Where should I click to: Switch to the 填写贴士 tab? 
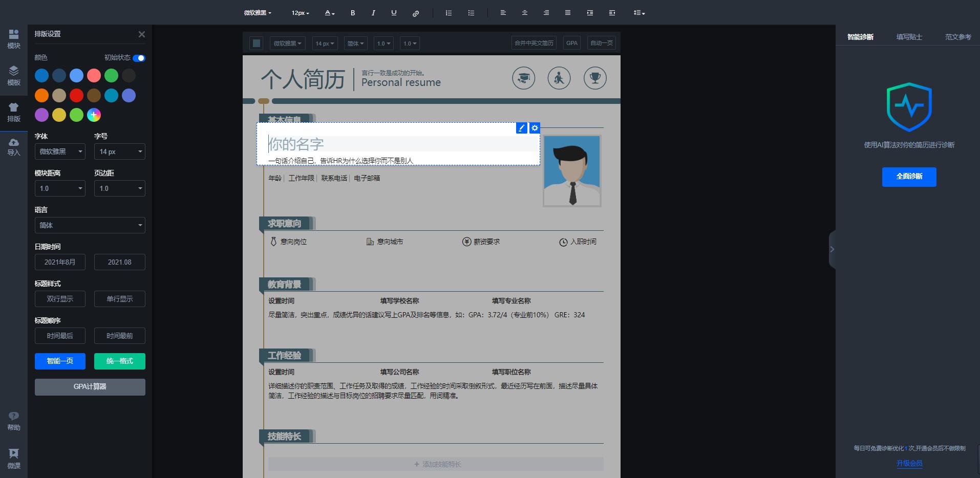click(x=909, y=37)
